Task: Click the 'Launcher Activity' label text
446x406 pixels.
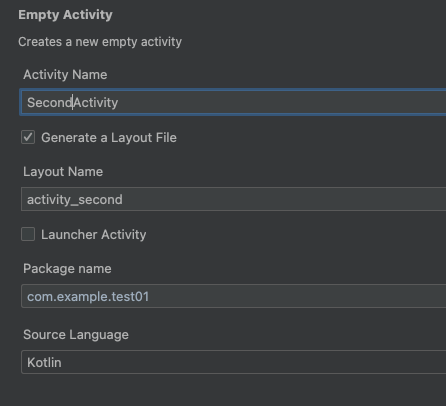Action: [94, 235]
